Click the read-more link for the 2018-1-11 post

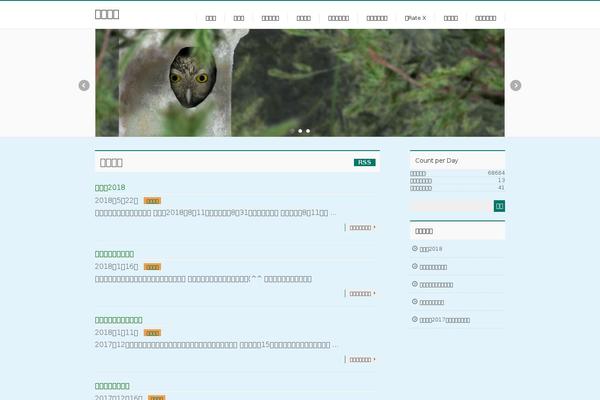(362, 359)
